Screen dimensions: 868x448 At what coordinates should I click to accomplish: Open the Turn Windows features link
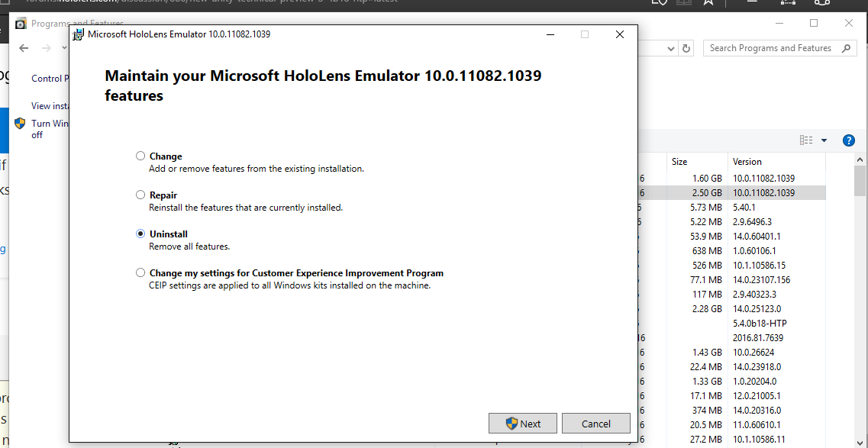point(50,129)
